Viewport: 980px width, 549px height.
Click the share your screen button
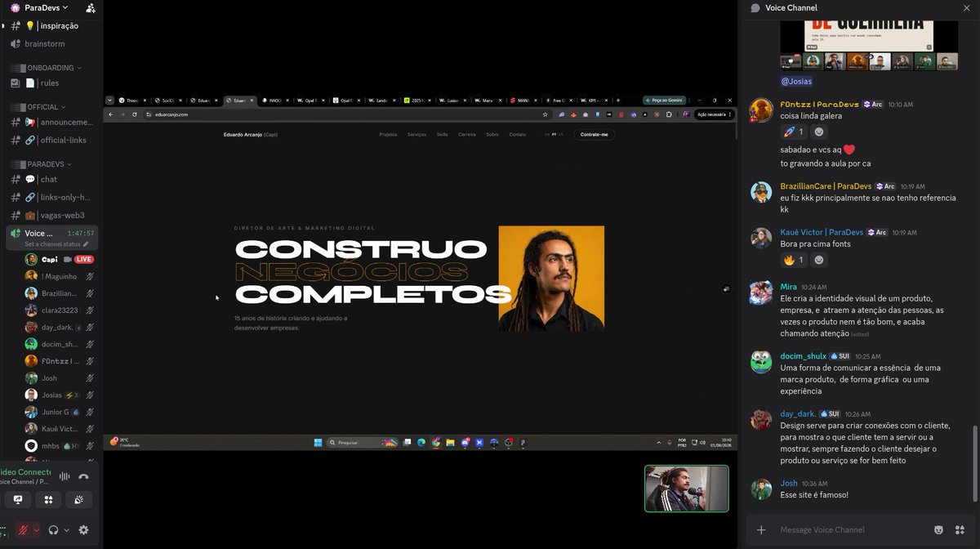pyautogui.click(x=17, y=500)
